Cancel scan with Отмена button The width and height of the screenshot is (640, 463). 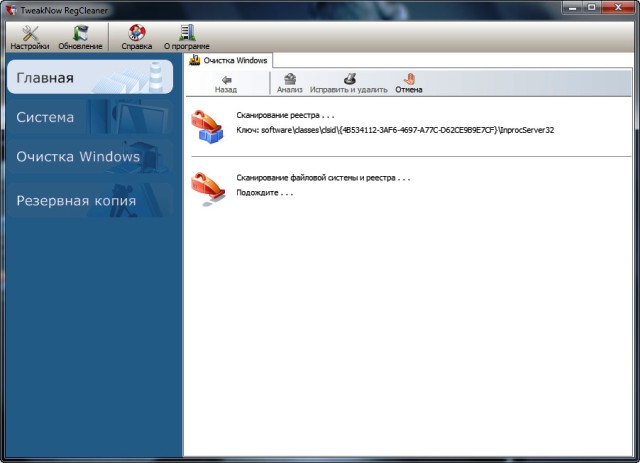(409, 84)
